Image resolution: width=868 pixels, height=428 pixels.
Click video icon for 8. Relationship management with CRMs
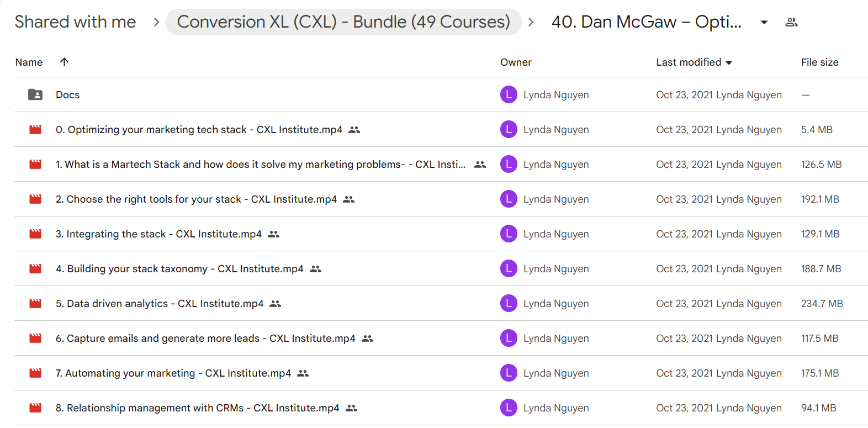point(35,408)
